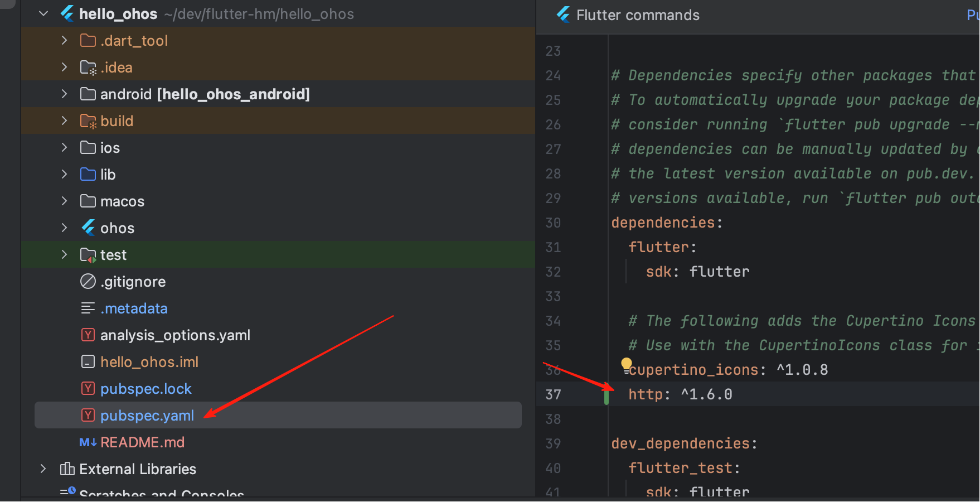Click the android folder icon

pos(88,94)
